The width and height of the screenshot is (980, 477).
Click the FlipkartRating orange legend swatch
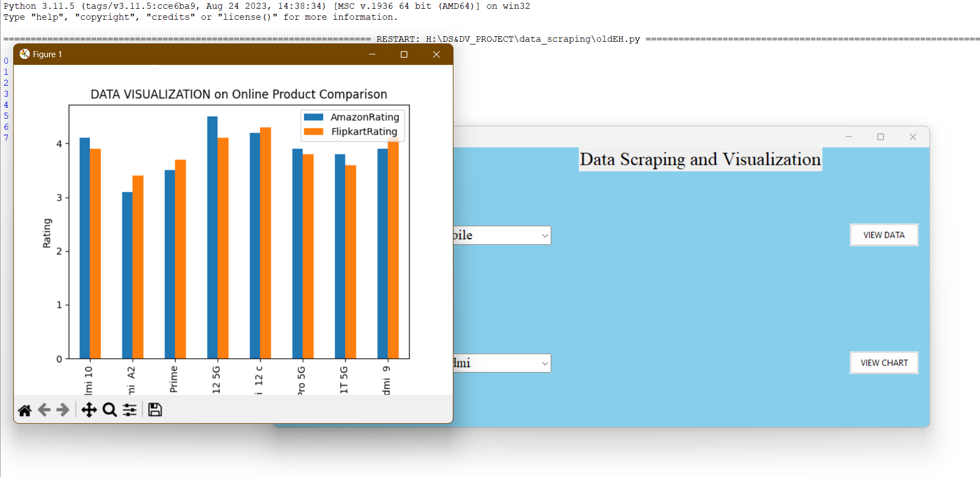point(313,131)
